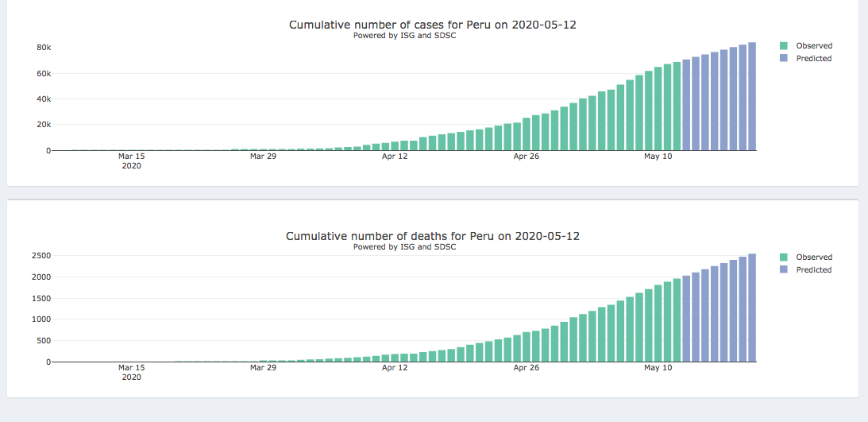Click the 'Mar 15' axis label on the cases chart
868x422 pixels.
131,157
